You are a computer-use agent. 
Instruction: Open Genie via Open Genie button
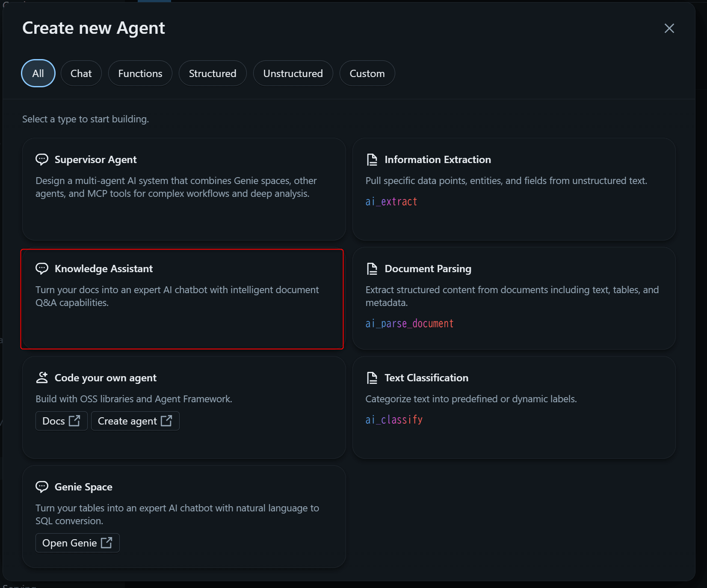pyautogui.click(x=77, y=543)
